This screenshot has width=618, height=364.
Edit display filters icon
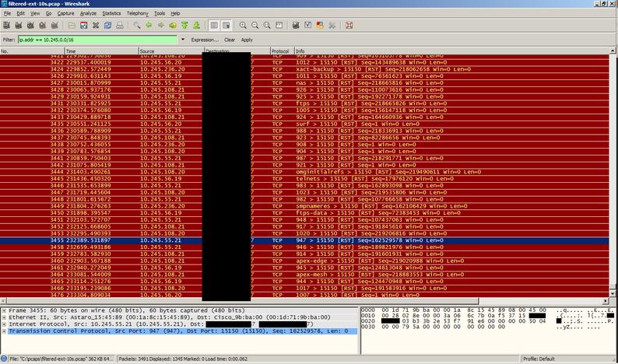click(307, 25)
